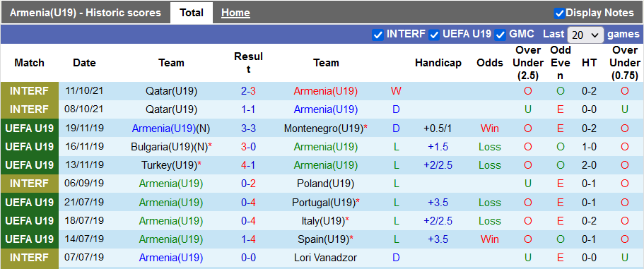This screenshot has height=269, width=644.
Task: Open the 0-2 result against Poland(U19)
Action: click(x=249, y=184)
